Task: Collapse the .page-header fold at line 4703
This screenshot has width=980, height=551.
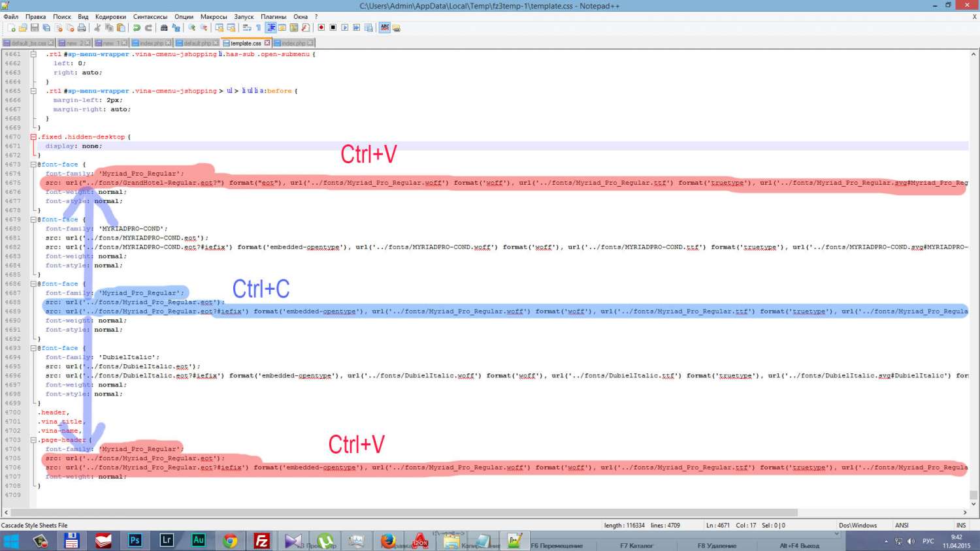Action: (33, 440)
